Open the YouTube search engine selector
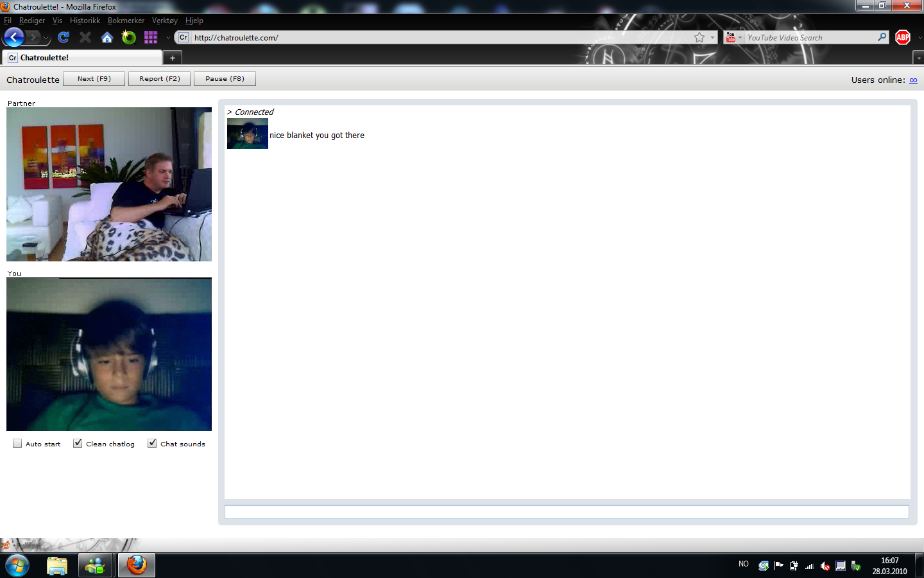 [x=733, y=37]
